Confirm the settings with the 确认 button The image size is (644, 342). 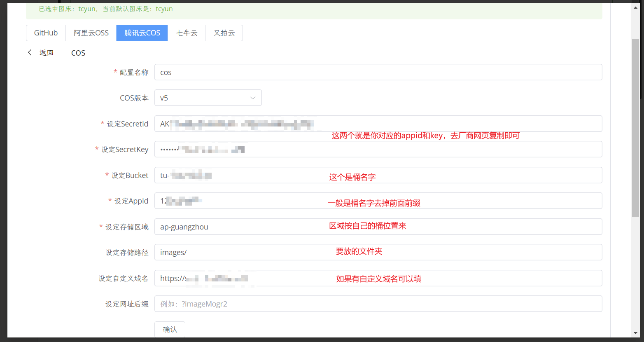[170, 329]
